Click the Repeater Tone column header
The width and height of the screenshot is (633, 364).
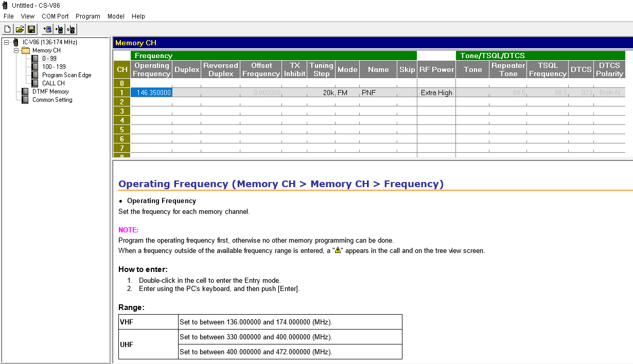(508, 69)
